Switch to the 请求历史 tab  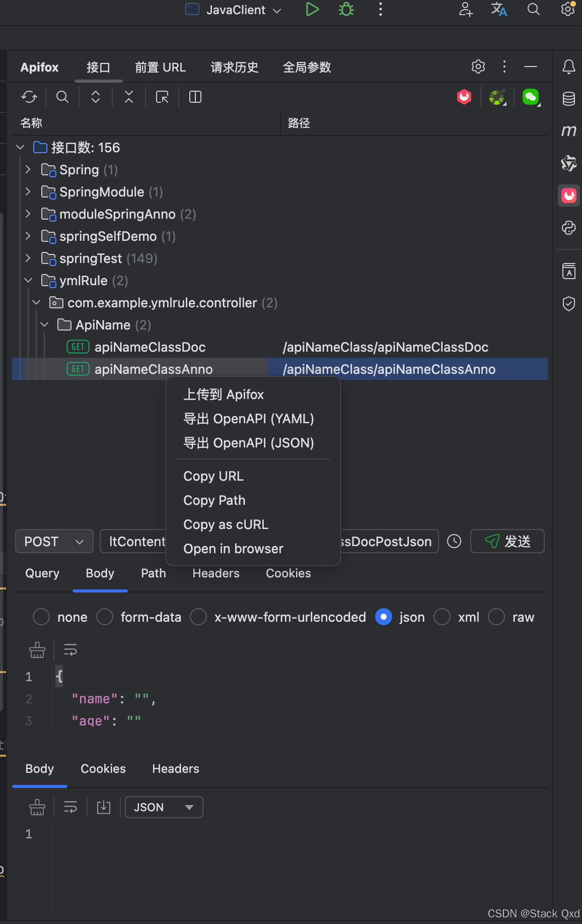(235, 67)
